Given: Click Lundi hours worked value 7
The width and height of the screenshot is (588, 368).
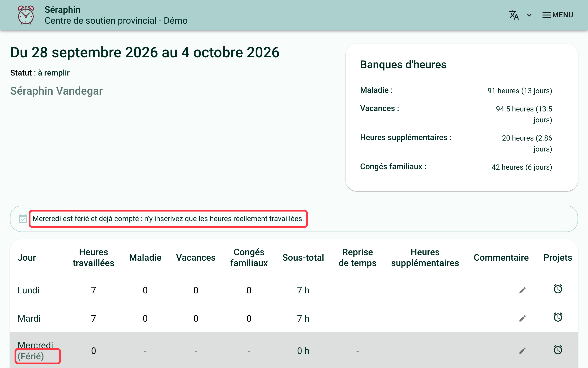Looking at the screenshot, I should (x=93, y=290).
